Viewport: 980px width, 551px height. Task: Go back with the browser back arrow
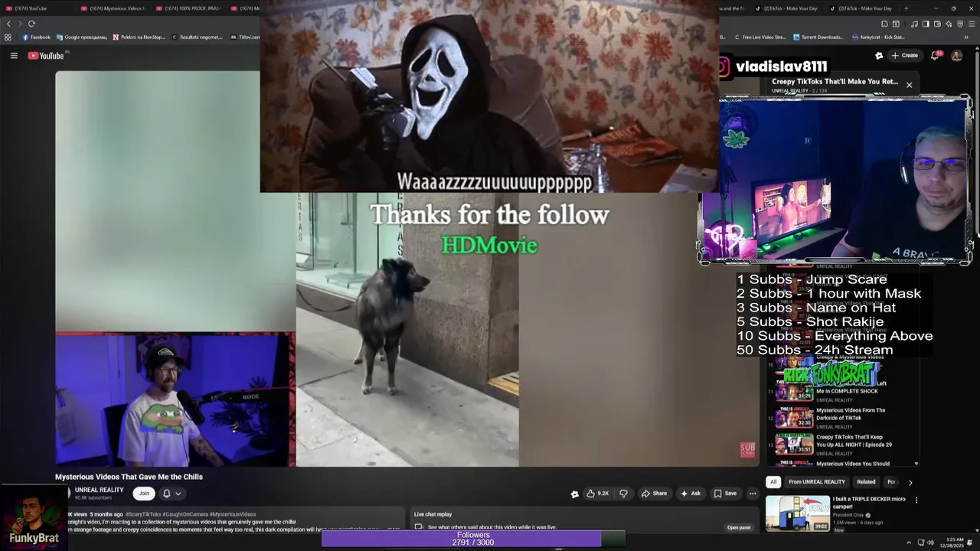point(9,24)
